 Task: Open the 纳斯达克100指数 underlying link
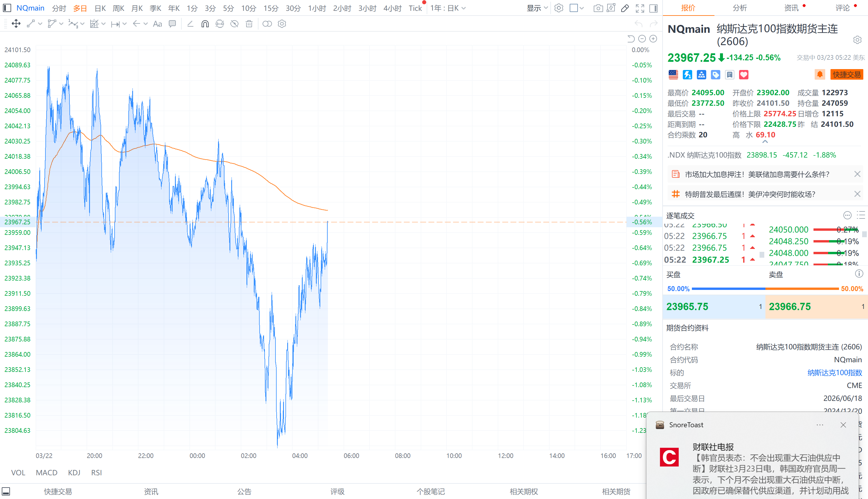[834, 372]
